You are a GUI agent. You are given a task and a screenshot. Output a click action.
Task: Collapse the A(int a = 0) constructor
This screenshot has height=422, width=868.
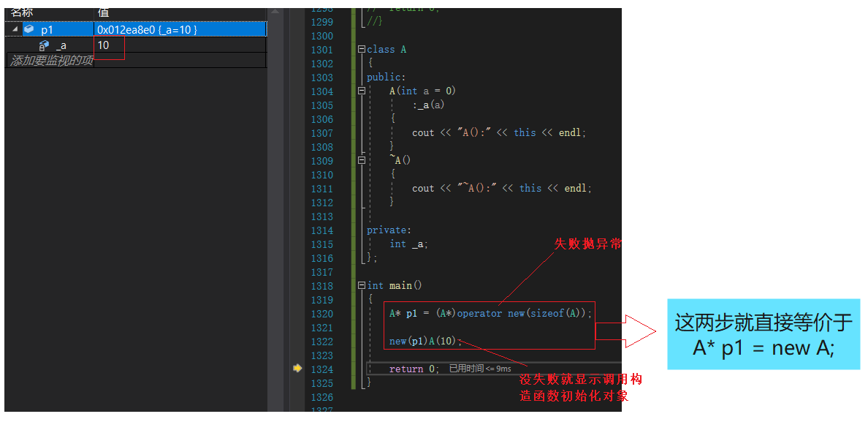[x=361, y=91]
